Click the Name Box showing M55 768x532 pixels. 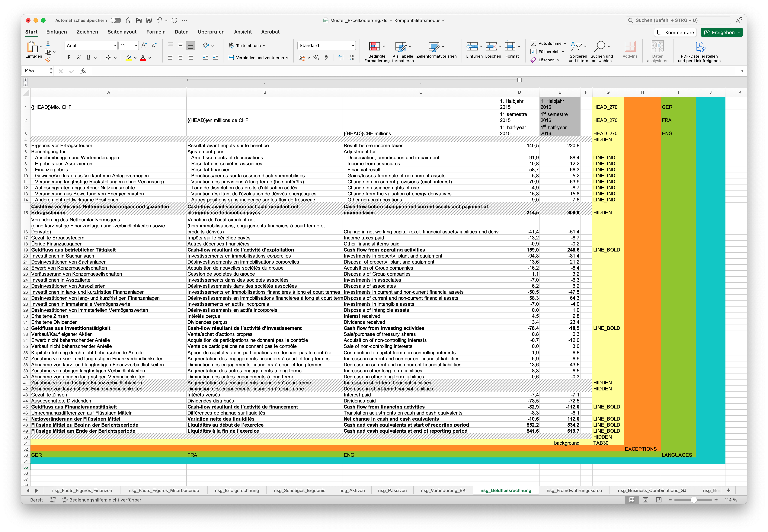click(36, 71)
